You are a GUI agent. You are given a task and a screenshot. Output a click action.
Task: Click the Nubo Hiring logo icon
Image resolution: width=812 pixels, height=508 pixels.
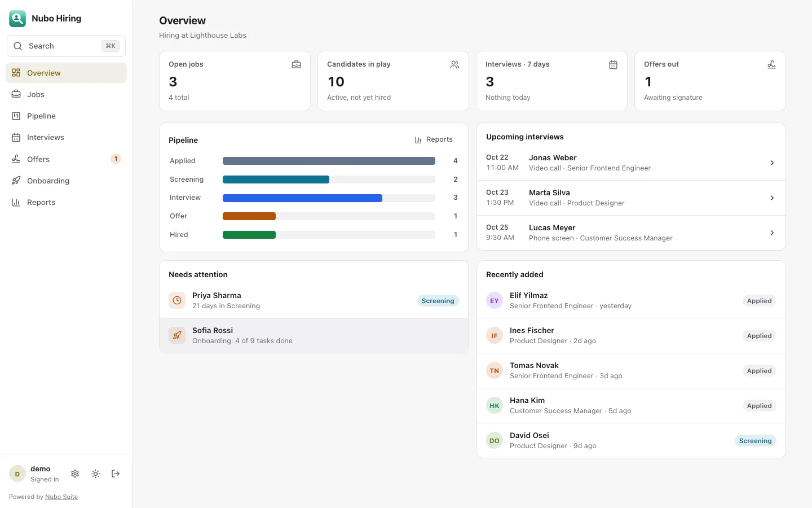17,19
